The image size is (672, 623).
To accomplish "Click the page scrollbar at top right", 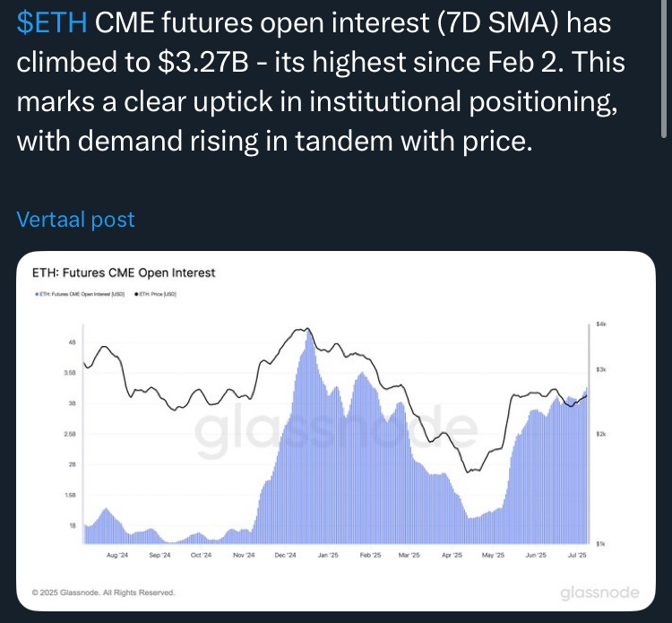I will click(664, 69).
